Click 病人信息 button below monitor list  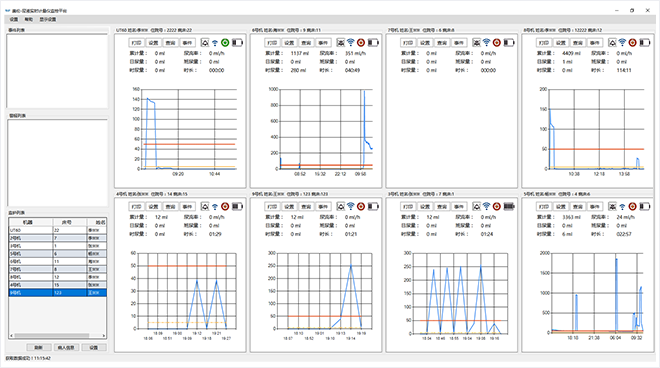66,347
